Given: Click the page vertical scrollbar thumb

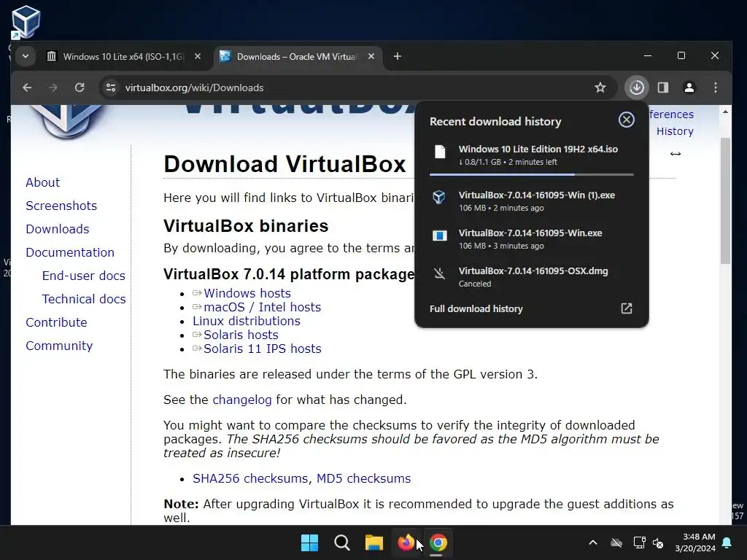Looking at the screenshot, I should 725,201.
